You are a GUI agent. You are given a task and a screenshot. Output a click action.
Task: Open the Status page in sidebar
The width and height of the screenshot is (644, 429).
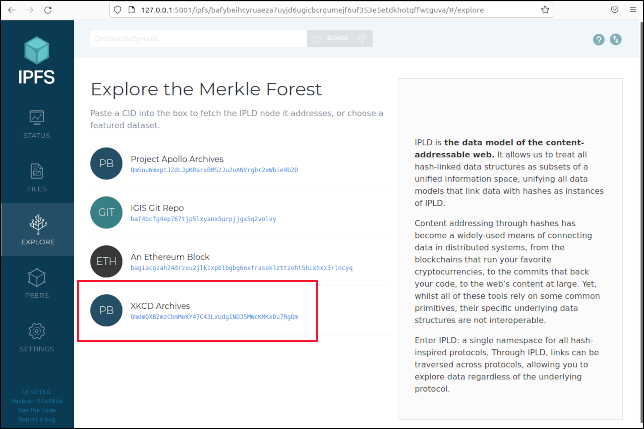point(37,124)
